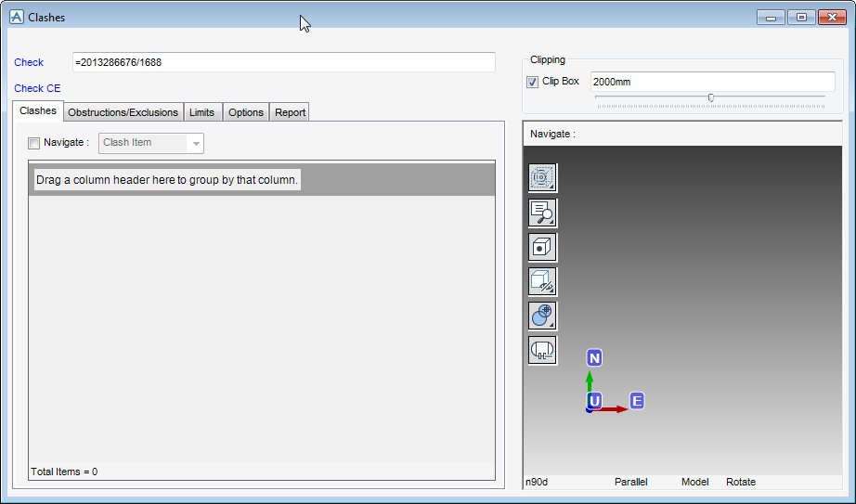Click the Parallel projection status text
The height and width of the screenshot is (504, 856).
[x=630, y=482]
